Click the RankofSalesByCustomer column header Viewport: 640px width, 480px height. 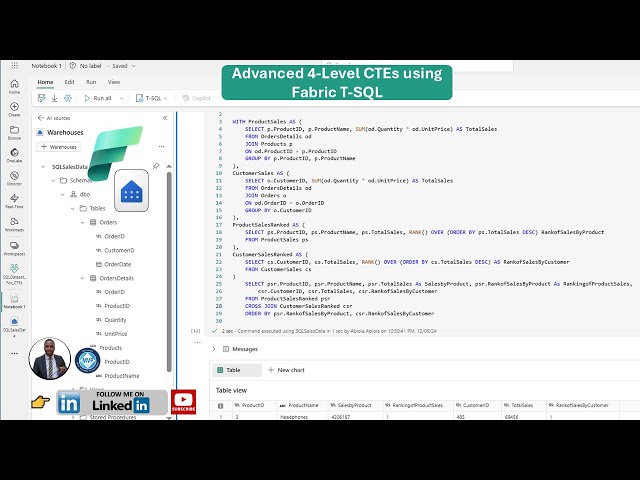pyautogui.click(x=582, y=405)
